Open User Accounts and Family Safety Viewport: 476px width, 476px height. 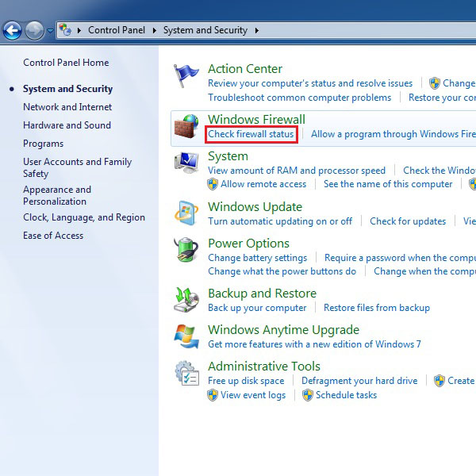tap(78, 167)
